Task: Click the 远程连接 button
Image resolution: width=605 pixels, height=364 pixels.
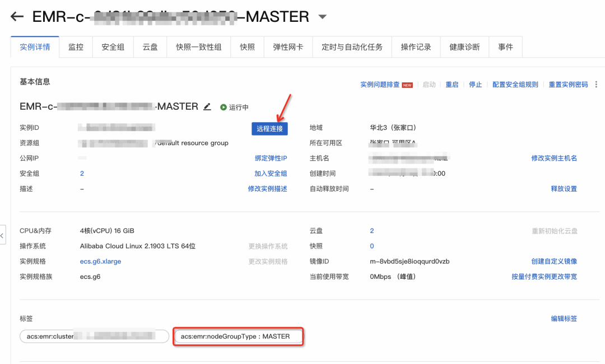Action: click(x=269, y=128)
